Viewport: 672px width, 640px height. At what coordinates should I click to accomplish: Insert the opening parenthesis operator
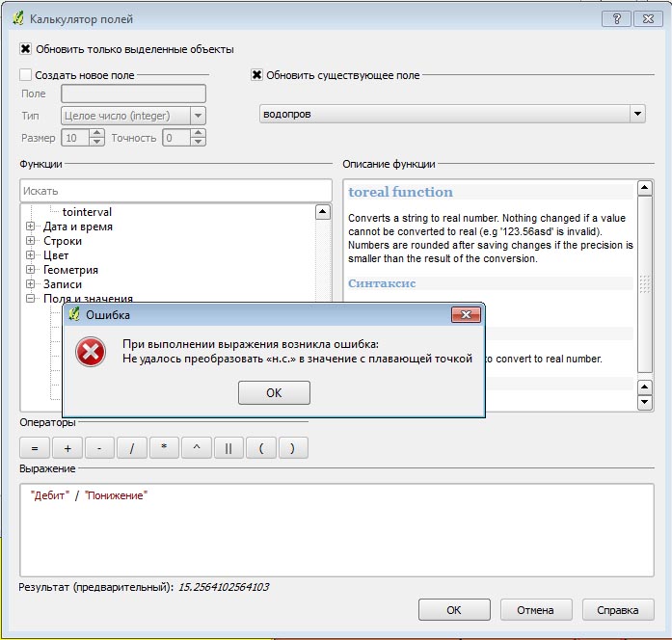[261, 448]
